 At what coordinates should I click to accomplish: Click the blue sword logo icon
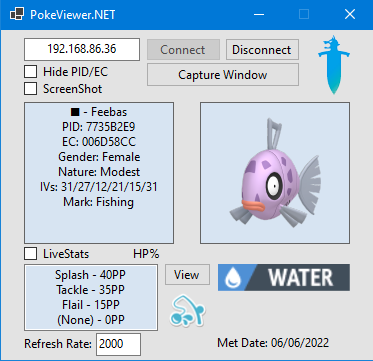(x=334, y=65)
